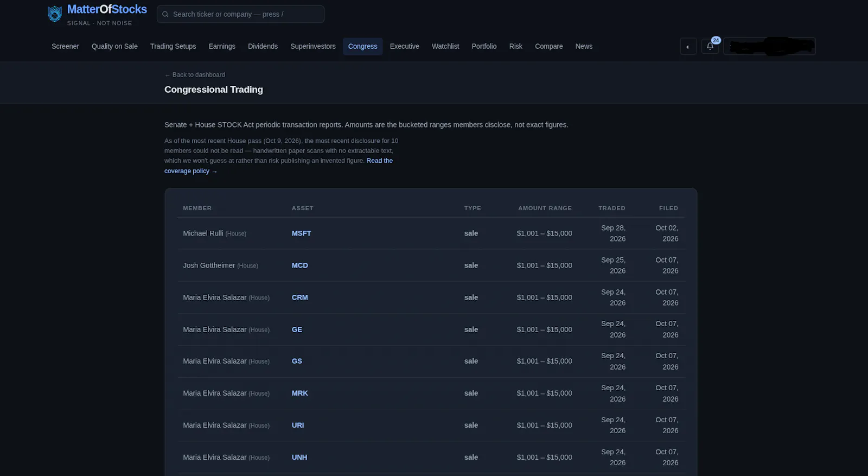This screenshot has width=868, height=476.
Task: Select the active Congress tab
Action: (x=362, y=46)
